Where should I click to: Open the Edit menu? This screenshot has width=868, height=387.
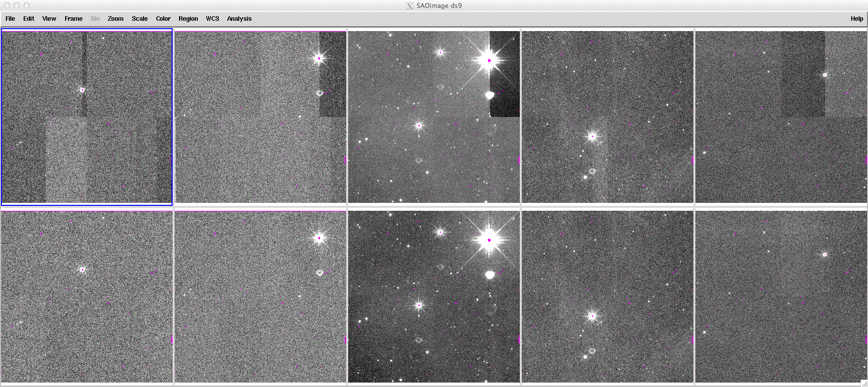pos(29,19)
